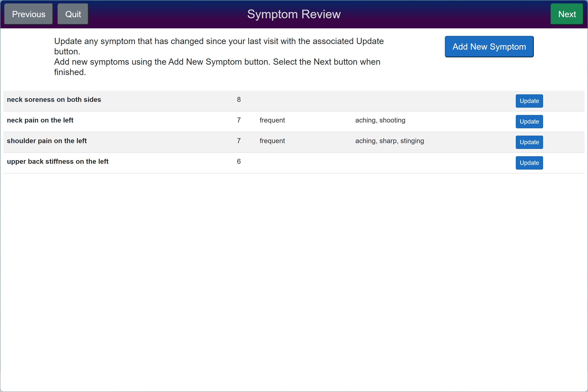The height and width of the screenshot is (392, 588).
Task: Select the neck pain on the left row
Action: tap(40, 120)
